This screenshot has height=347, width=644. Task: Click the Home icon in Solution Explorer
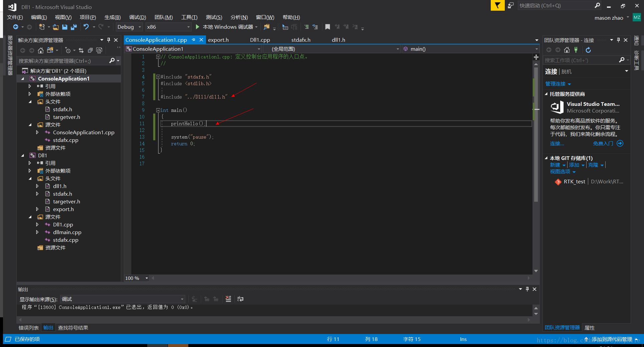(x=41, y=50)
